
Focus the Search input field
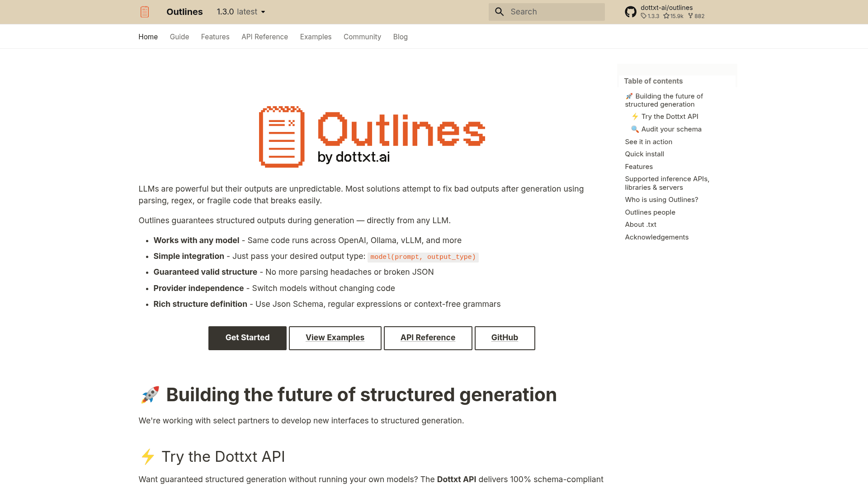click(x=547, y=12)
